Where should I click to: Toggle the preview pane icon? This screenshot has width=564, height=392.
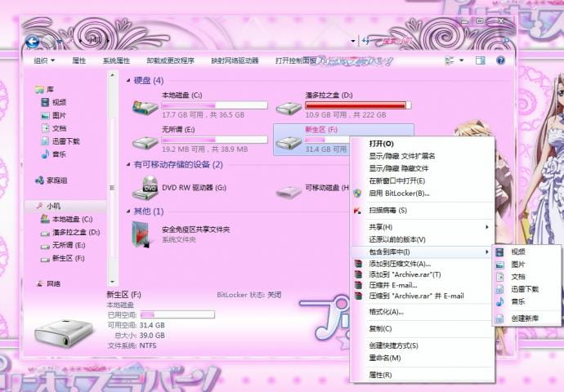(480, 60)
